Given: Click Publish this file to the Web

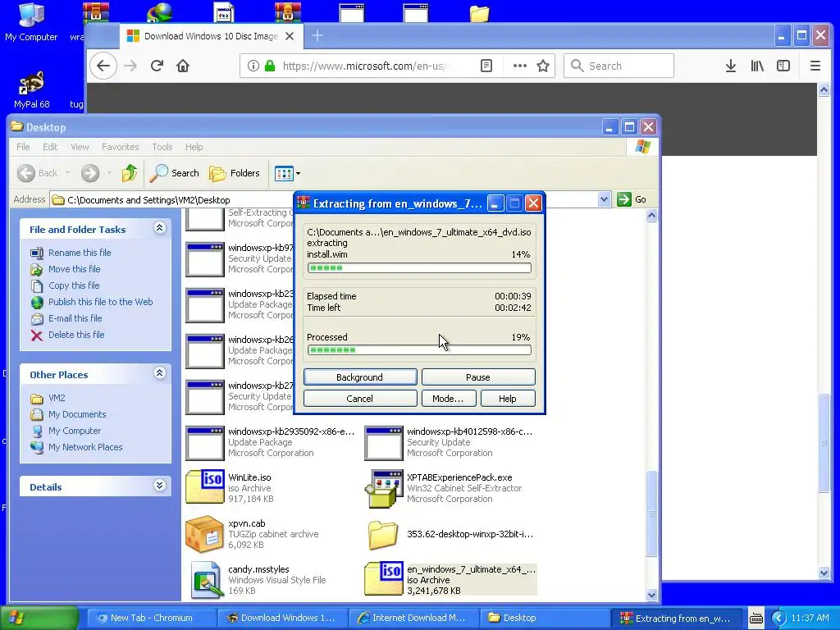Looking at the screenshot, I should pyautogui.click(x=101, y=302).
